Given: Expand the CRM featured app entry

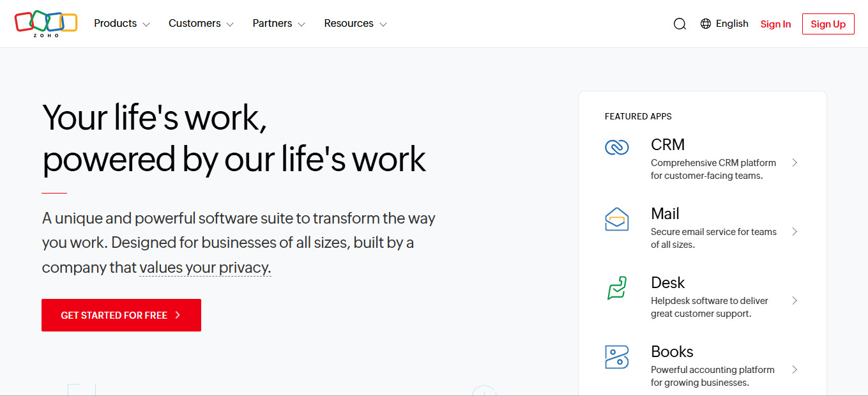Looking at the screenshot, I should (795, 162).
